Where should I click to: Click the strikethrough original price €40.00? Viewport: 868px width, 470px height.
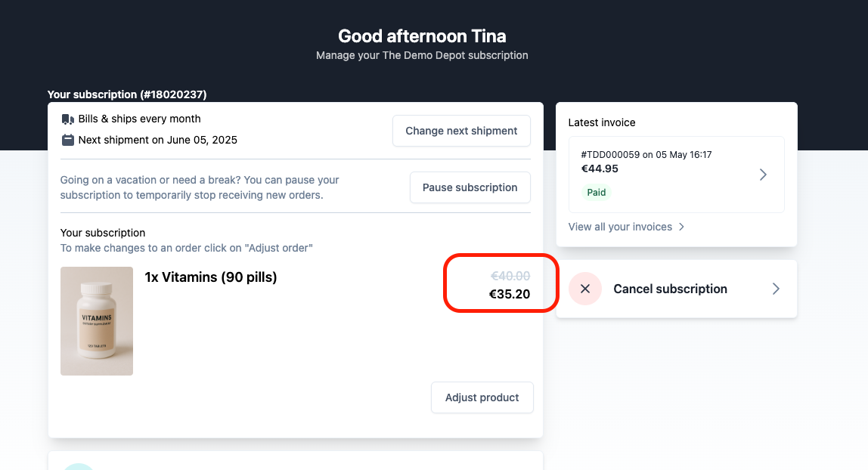[510, 276]
